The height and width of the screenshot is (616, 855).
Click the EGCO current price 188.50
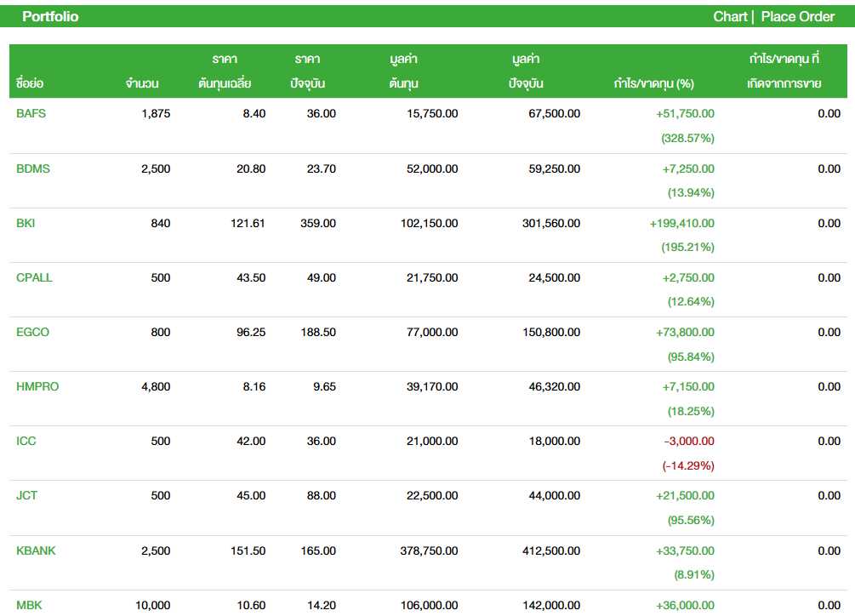pyautogui.click(x=318, y=332)
